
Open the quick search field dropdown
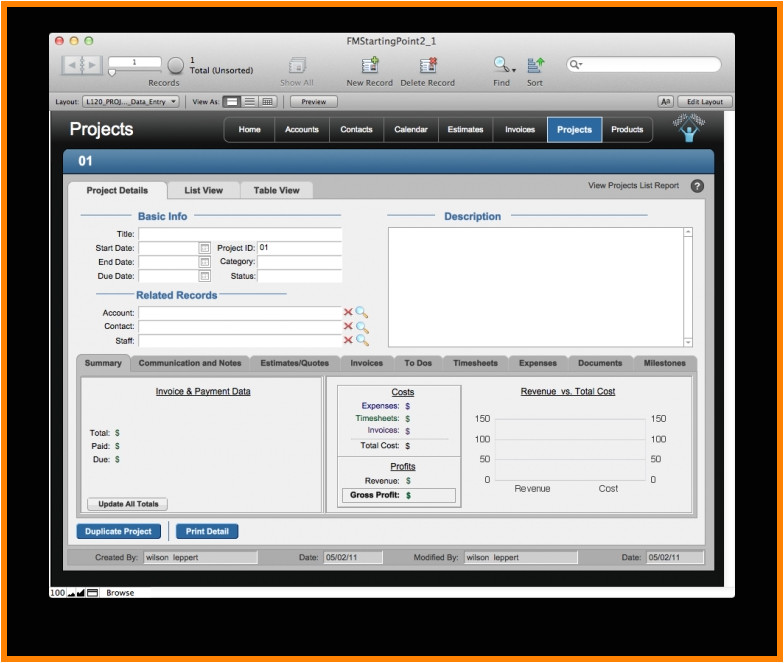point(577,65)
